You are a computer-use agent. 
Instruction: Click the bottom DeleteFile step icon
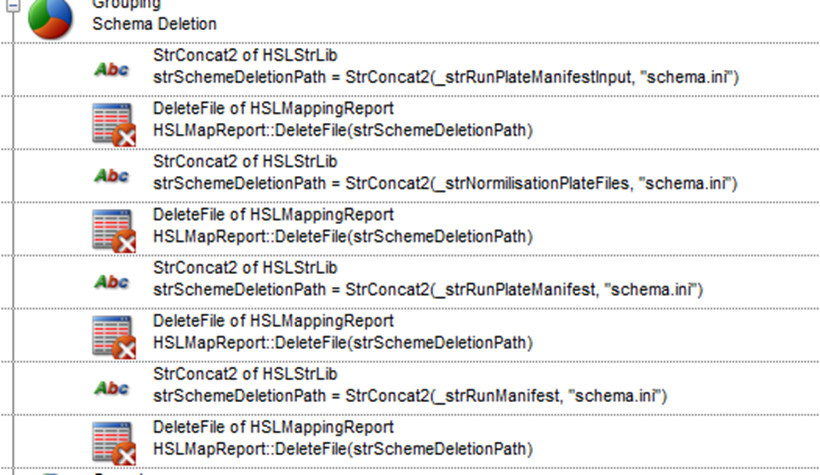(113, 441)
